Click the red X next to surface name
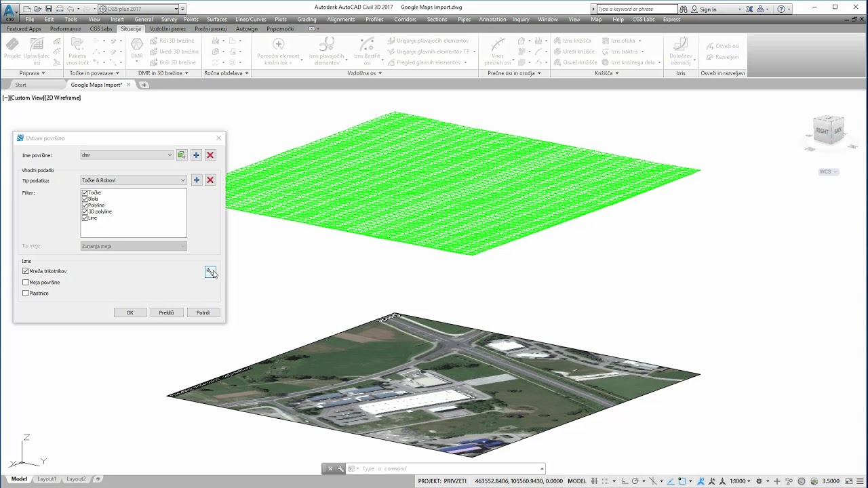The width and height of the screenshot is (868, 488). point(210,155)
